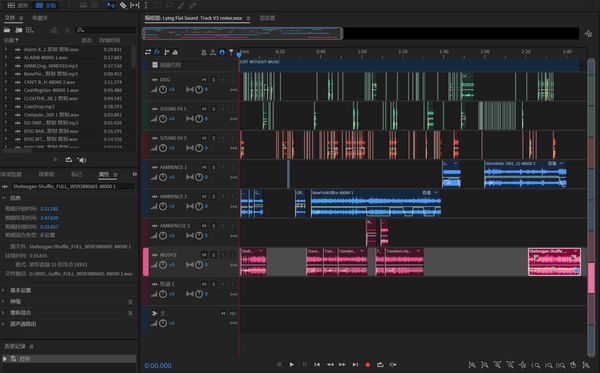Image resolution: width=600 pixels, height=373 pixels.
Task: Open the 效果组 (Effects Rack) tab
Action: [46, 174]
